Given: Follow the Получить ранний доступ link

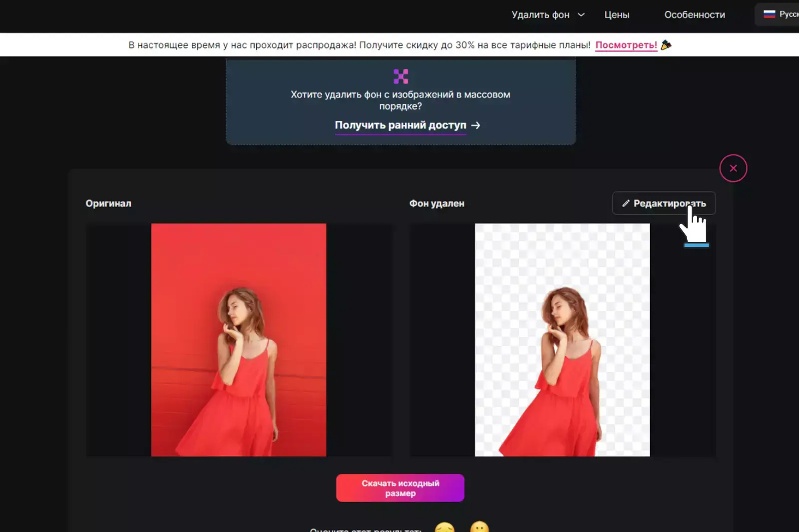Looking at the screenshot, I should [400, 125].
